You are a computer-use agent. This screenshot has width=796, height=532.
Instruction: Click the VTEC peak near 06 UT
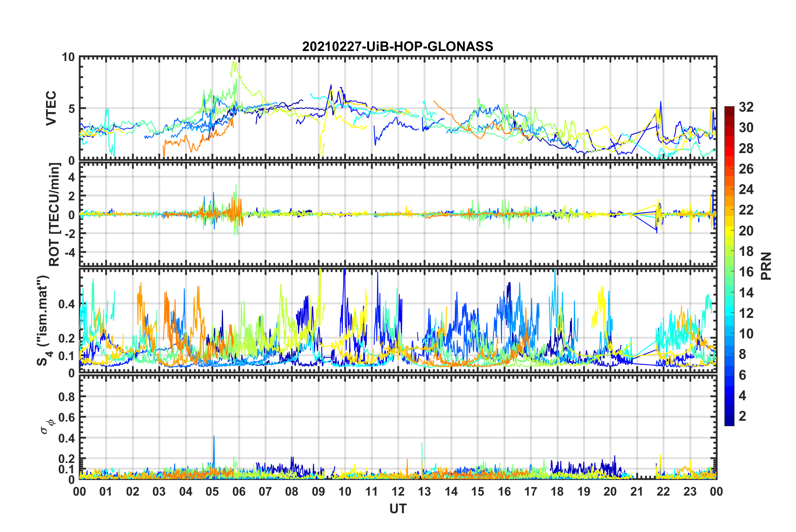pos(234,62)
